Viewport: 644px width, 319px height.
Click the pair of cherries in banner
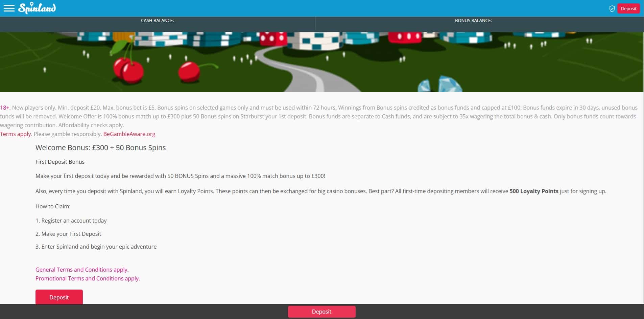tap(128, 70)
